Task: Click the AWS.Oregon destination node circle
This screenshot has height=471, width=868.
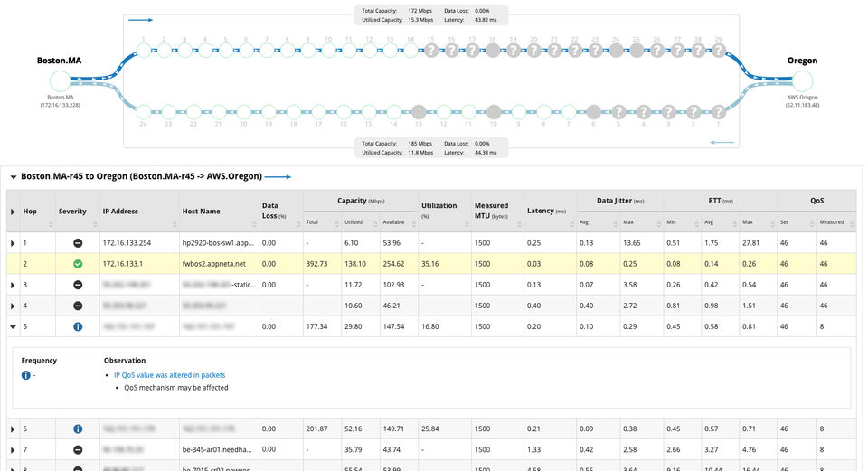Action: pos(802,81)
